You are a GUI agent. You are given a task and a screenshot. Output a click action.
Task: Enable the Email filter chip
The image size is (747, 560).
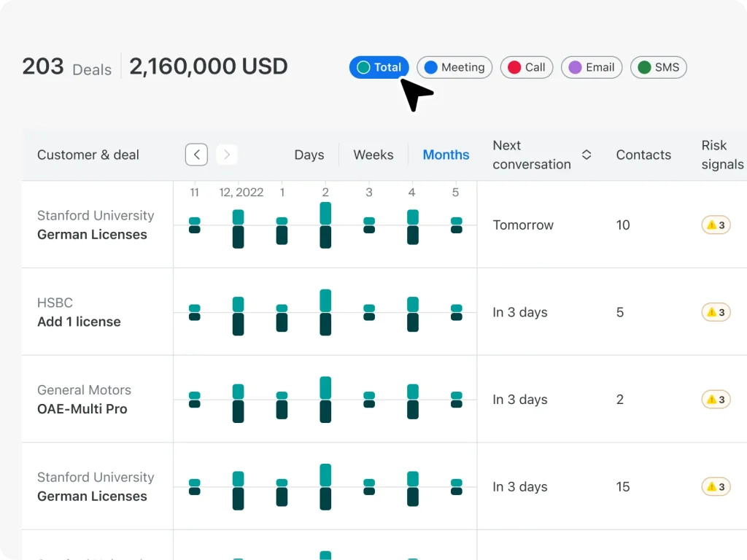(x=591, y=67)
